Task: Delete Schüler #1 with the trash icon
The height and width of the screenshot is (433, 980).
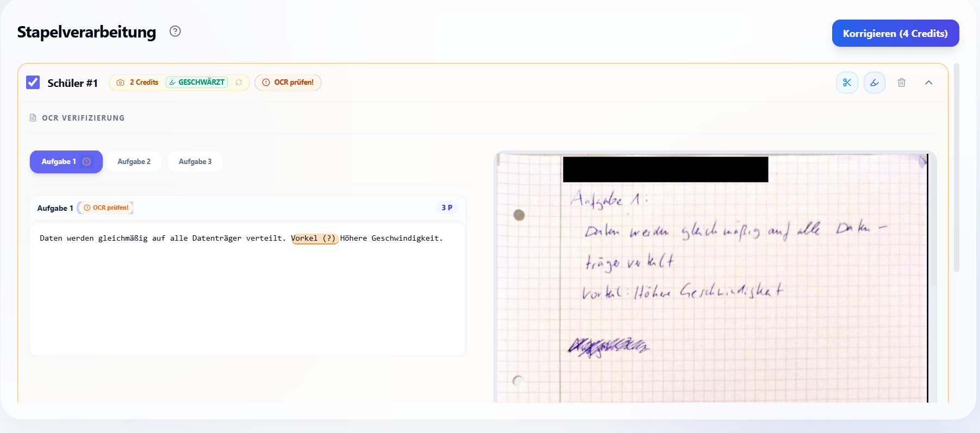Action: pyautogui.click(x=901, y=83)
